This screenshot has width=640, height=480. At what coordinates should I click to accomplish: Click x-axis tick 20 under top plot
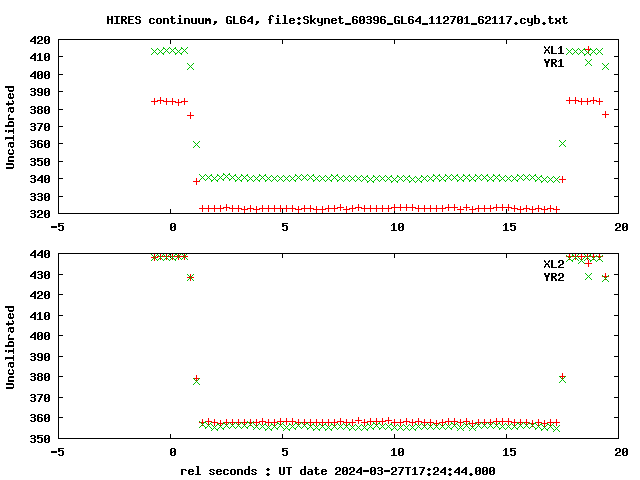(x=621, y=227)
